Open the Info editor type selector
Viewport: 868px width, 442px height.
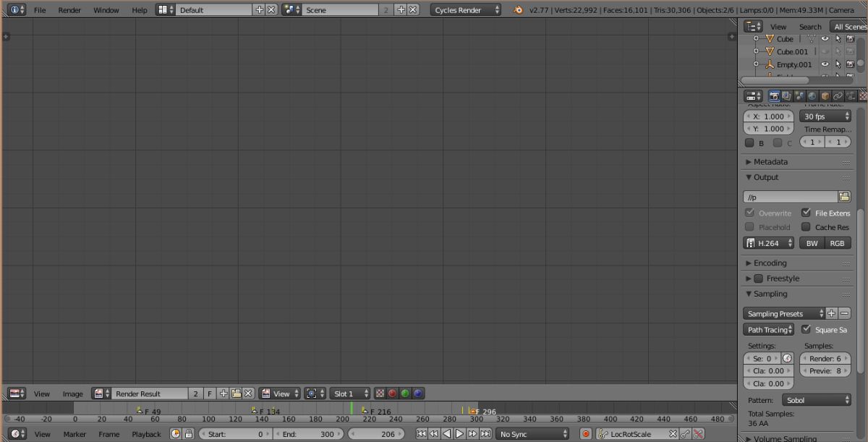click(x=17, y=9)
